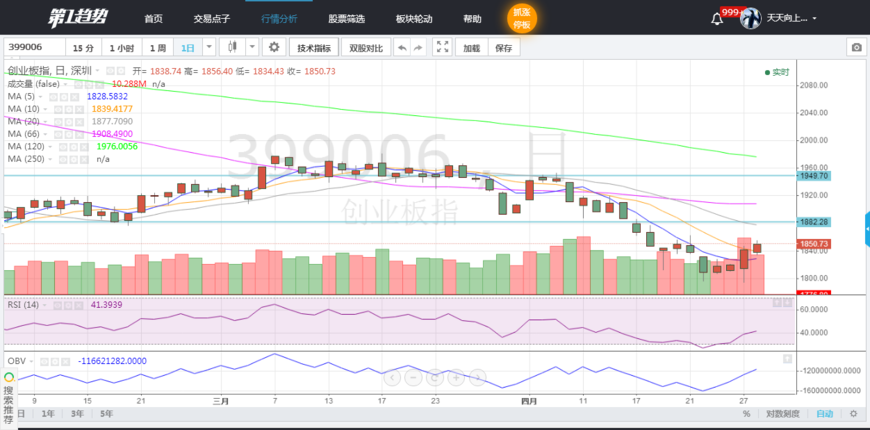Click the 加载 load button

point(472,48)
